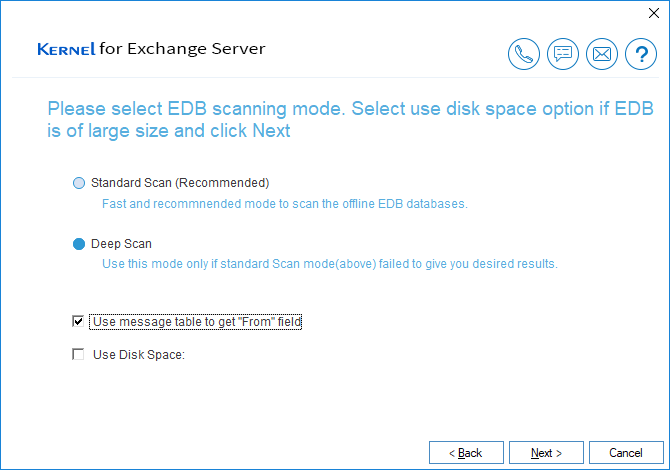Click the email envelope support icon

pos(602,54)
